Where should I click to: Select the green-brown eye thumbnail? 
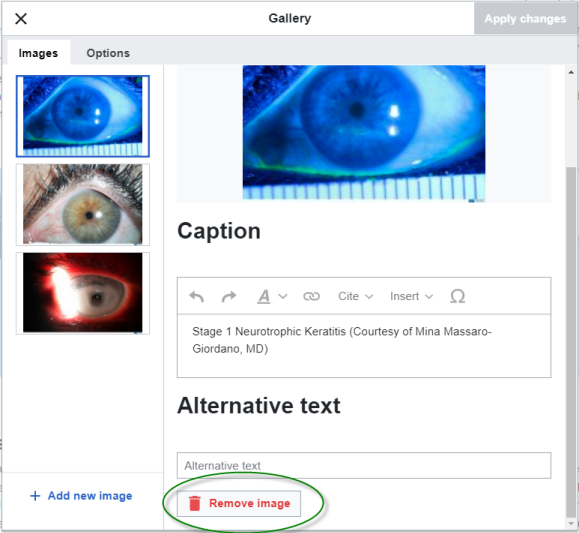(83, 205)
